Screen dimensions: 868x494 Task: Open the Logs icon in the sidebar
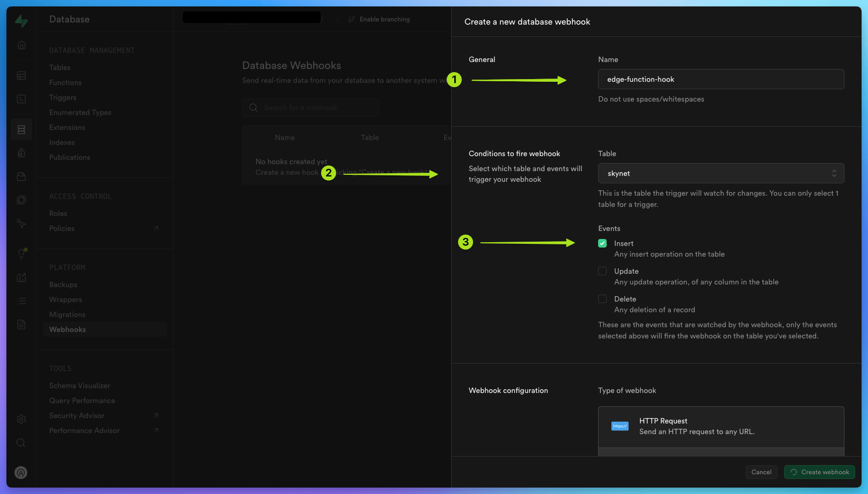pyautogui.click(x=21, y=300)
